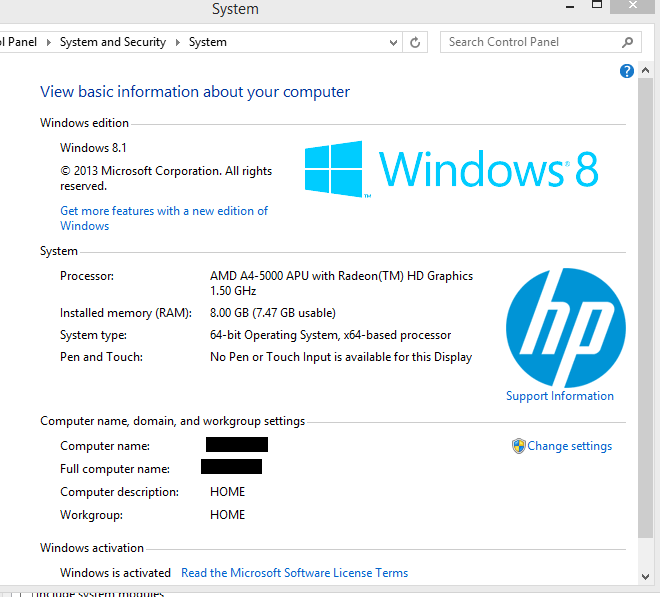
Task: Click the magnifier icon in search box
Action: pyautogui.click(x=628, y=42)
